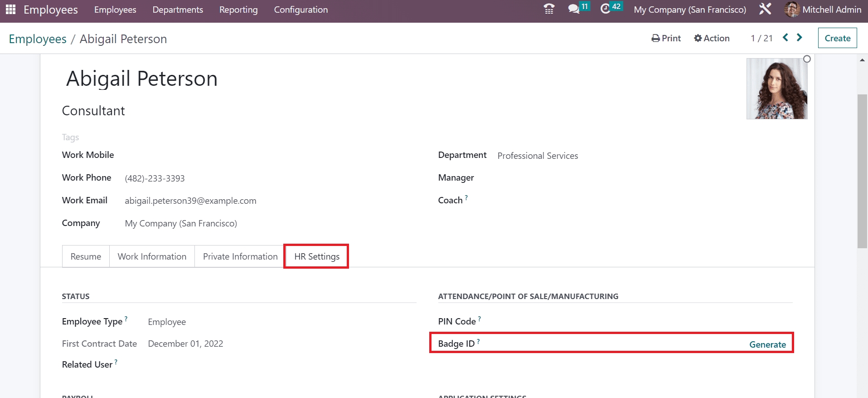Click the Create button
The width and height of the screenshot is (868, 398).
click(x=837, y=38)
